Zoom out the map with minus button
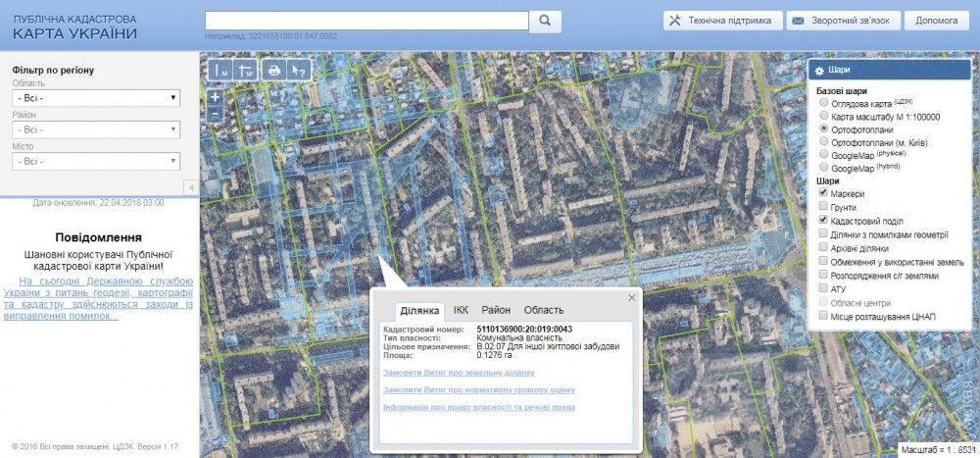Screen dimensions: 980x458 click(x=216, y=113)
